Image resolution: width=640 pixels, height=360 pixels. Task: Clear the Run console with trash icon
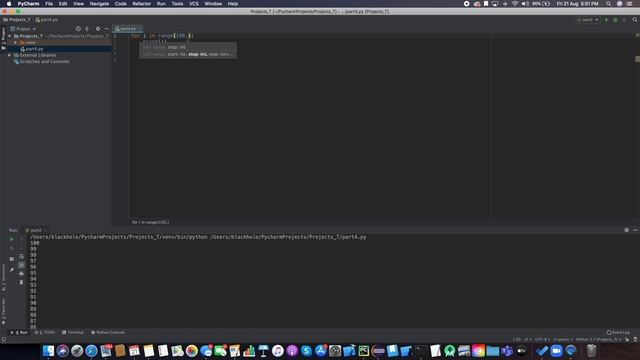pos(21,282)
